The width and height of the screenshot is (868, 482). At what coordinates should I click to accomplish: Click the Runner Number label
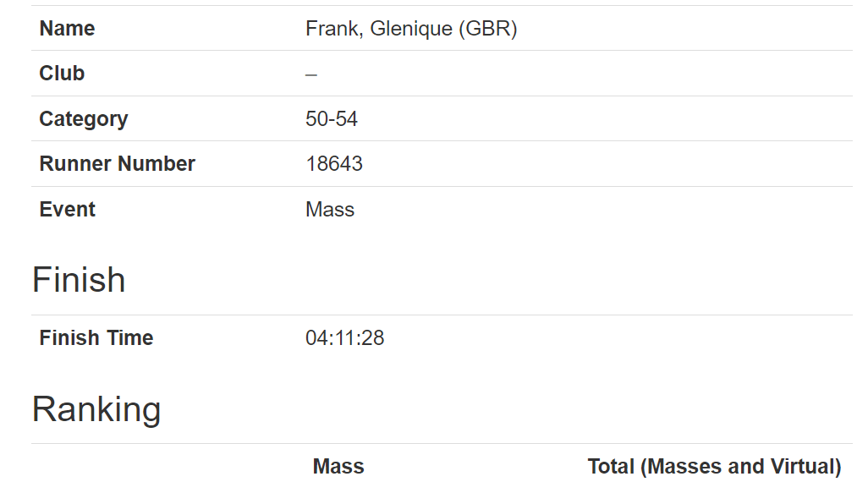pos(118,164)
